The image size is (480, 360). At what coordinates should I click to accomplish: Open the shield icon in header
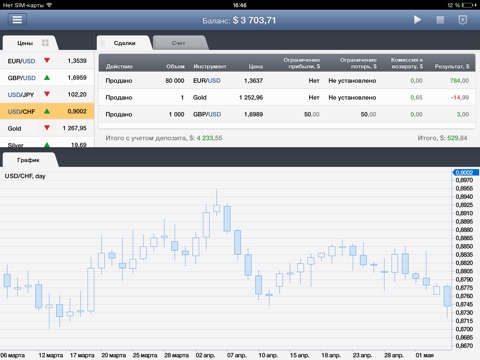(462, 20)
